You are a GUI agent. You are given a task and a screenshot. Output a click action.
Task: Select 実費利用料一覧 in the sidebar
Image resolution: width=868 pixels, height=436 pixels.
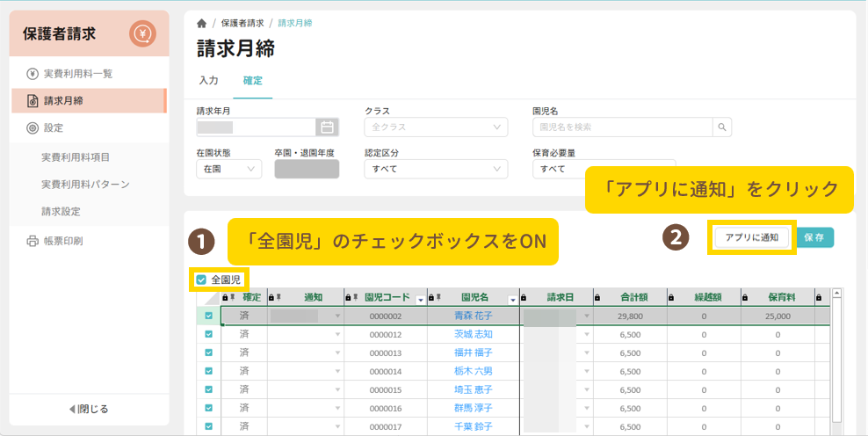click(x=77, y=74)
